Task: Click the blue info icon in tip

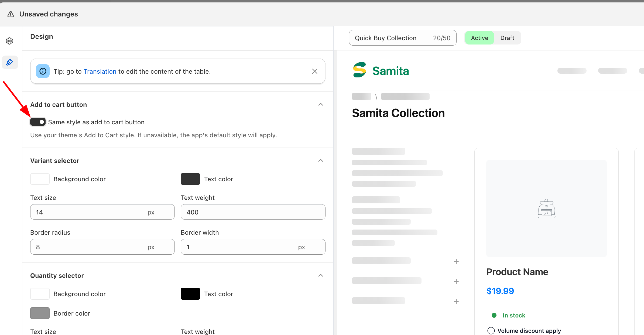Action: 43,71
